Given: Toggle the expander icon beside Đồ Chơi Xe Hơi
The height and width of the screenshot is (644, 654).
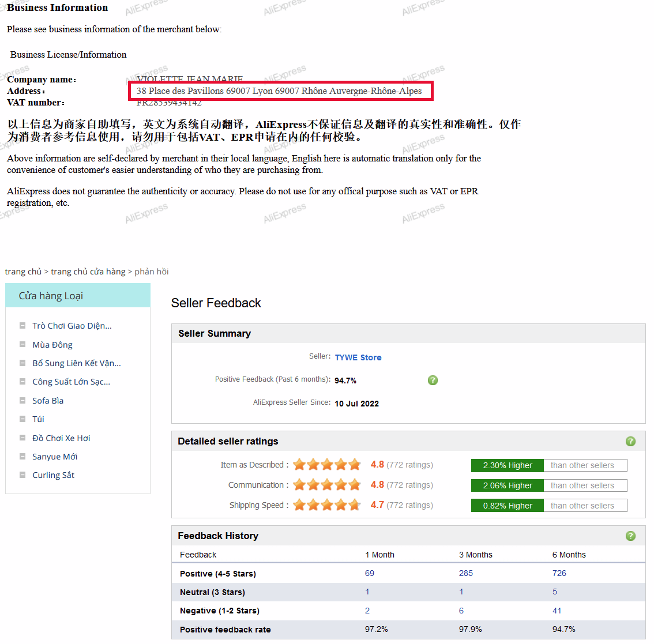Looking at the screenshot, I should pos(22,438).
